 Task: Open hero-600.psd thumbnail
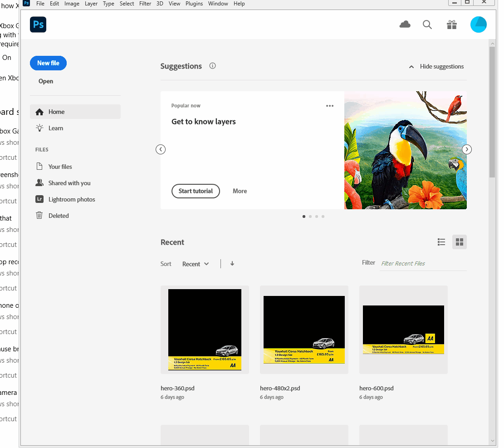pos(403,330)
